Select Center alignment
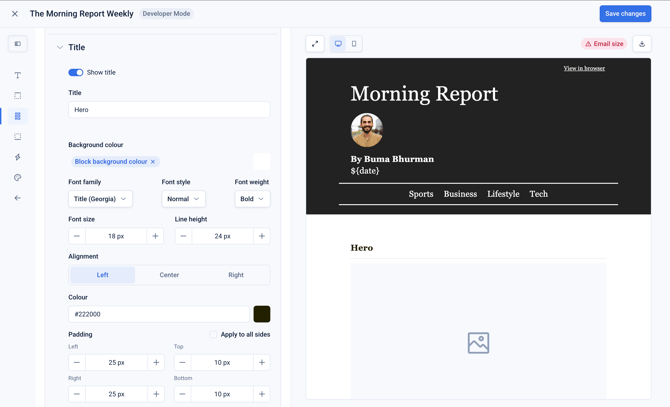The image size is (670, 407). point(169,275)
